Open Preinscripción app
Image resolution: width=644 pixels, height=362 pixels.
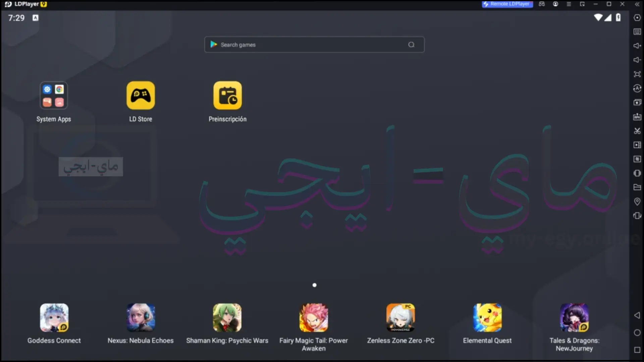point(227,96)
